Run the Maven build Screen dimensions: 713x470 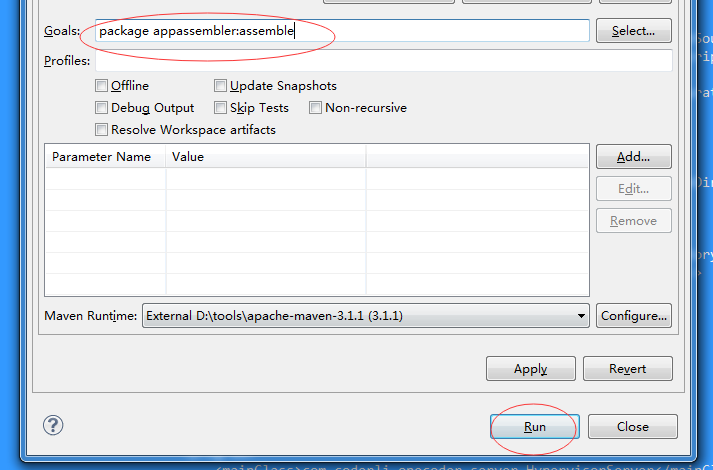point(534,427)
